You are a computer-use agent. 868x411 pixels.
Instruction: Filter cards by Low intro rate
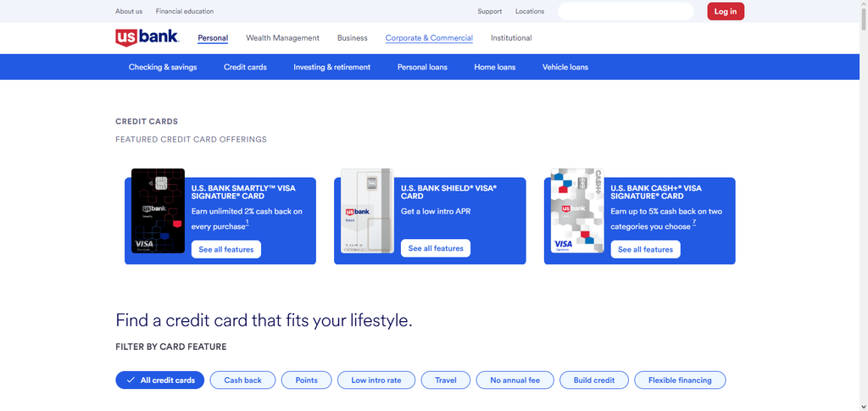click(376, 380)
